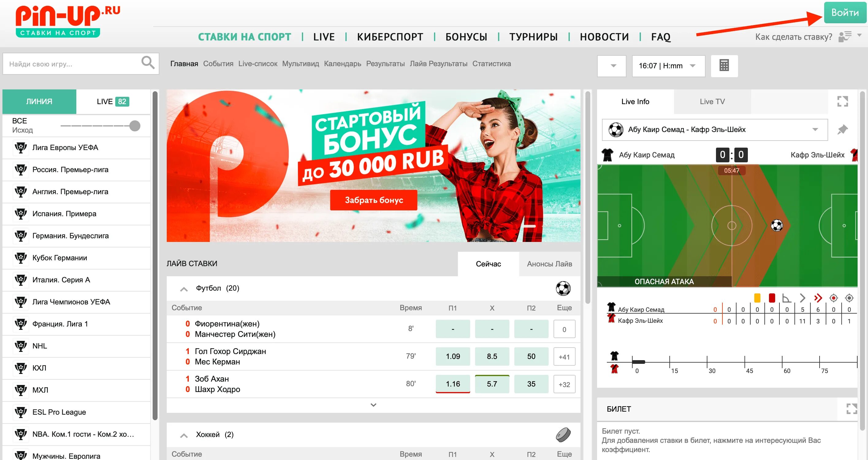The width and height of the screenshot is (868, 460).
Task: Switch sidebar to LIVE 82 mode
Action: coord(113,101)
